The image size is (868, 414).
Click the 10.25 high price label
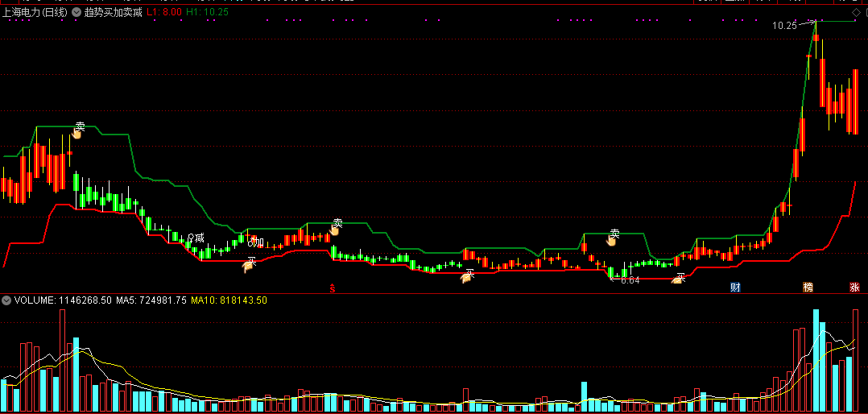coord(784,26)
